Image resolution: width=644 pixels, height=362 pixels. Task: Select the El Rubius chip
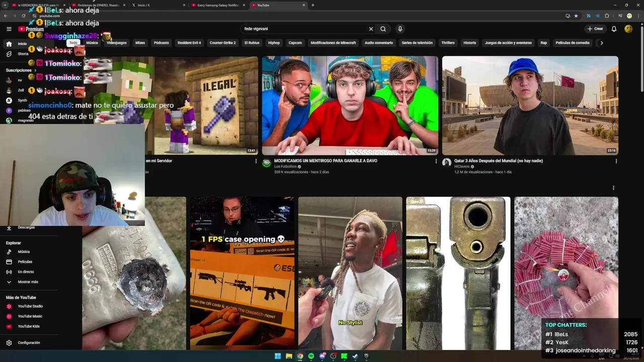(252, 43)
